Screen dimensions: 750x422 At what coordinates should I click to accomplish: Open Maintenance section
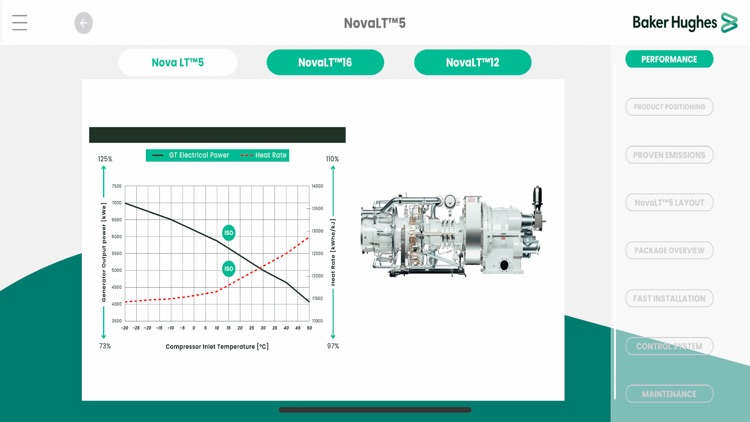[669, 394]
